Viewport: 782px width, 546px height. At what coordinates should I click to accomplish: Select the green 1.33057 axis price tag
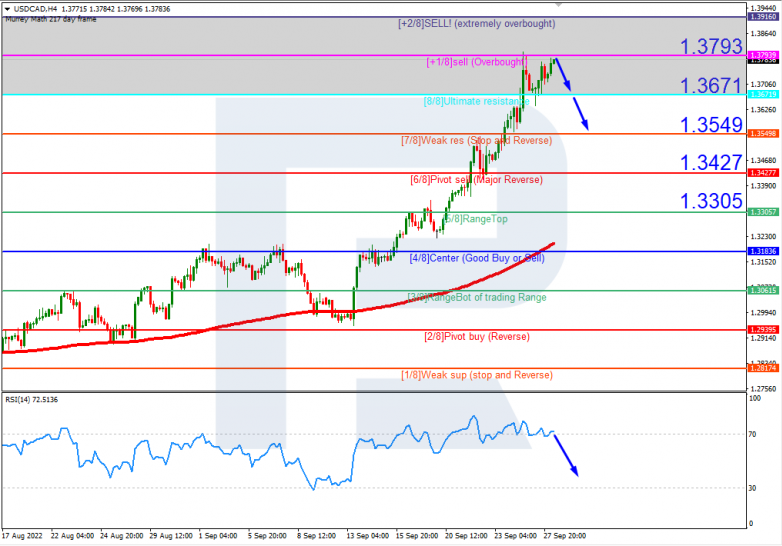coord(763,212)
